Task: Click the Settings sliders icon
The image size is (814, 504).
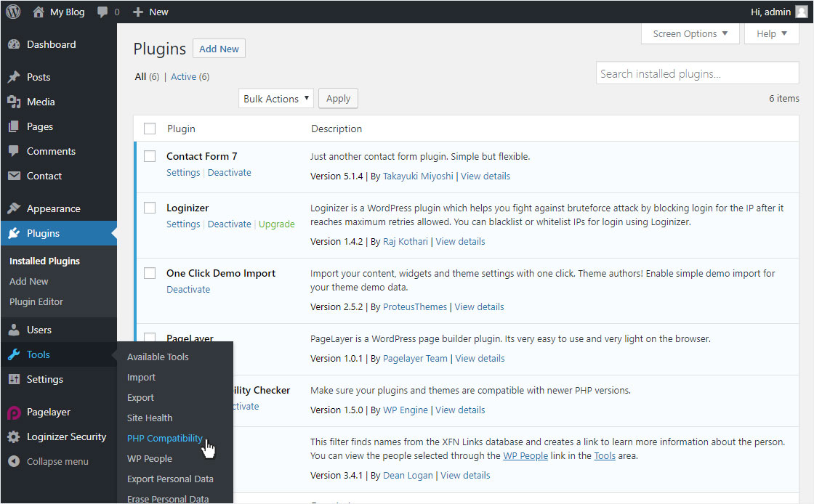Action: [x=14, y=380]
